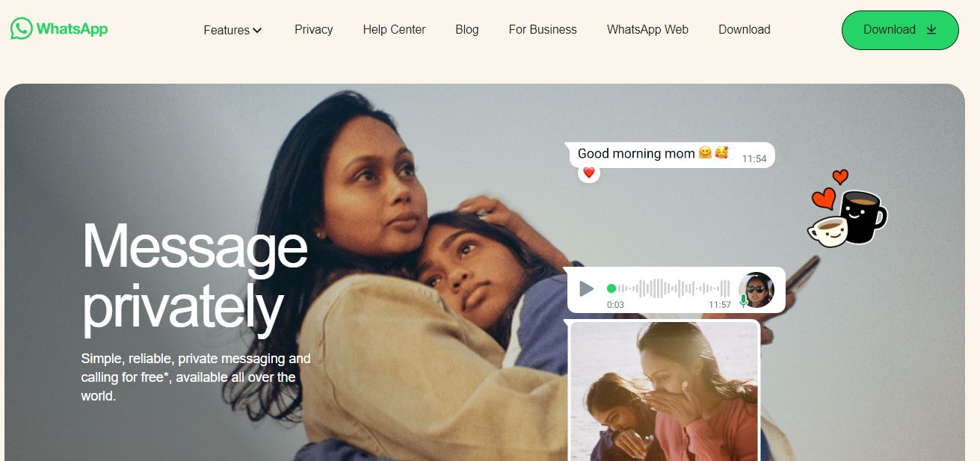
Task: Click the Good morning mom message bubble
Action: [670, 155]
